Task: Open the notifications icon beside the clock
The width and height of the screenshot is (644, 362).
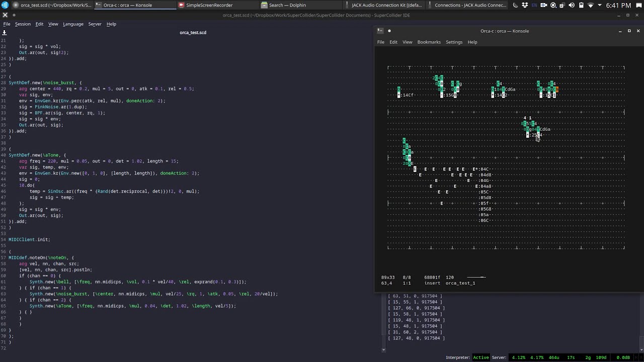Action: click(638, 5)
